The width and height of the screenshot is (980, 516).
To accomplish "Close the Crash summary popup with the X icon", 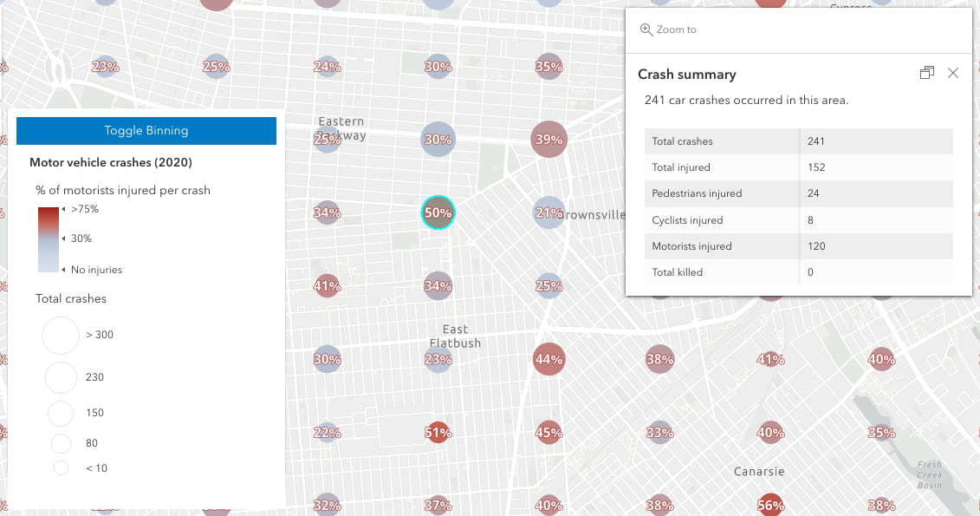I will click(x=953, y=73).
